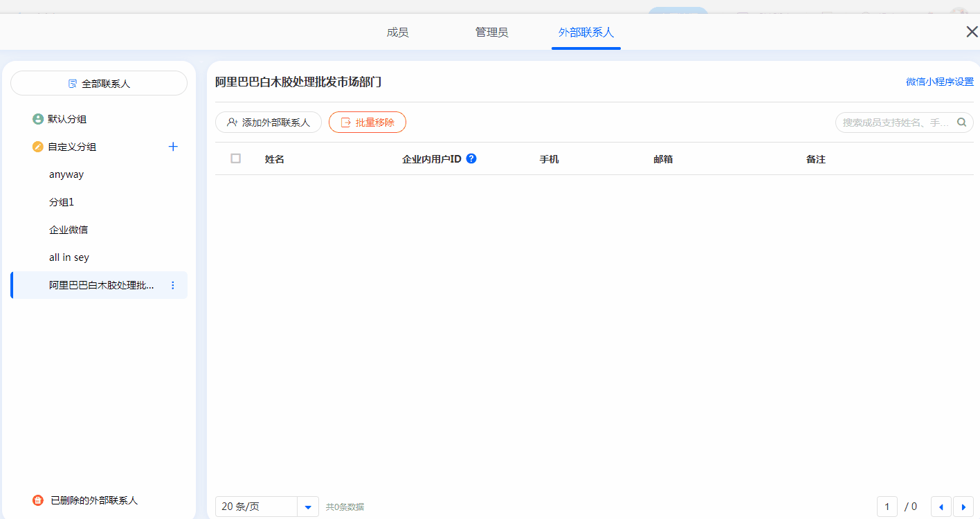Switch to the 管理员 tab
Screen dimensions: 980x519
point(491,33)
